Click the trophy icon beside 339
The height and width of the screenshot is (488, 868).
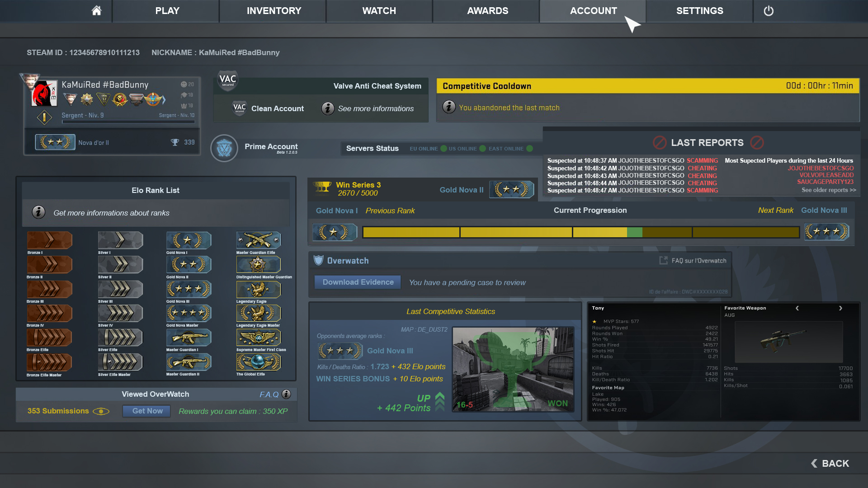coord(175,142)
